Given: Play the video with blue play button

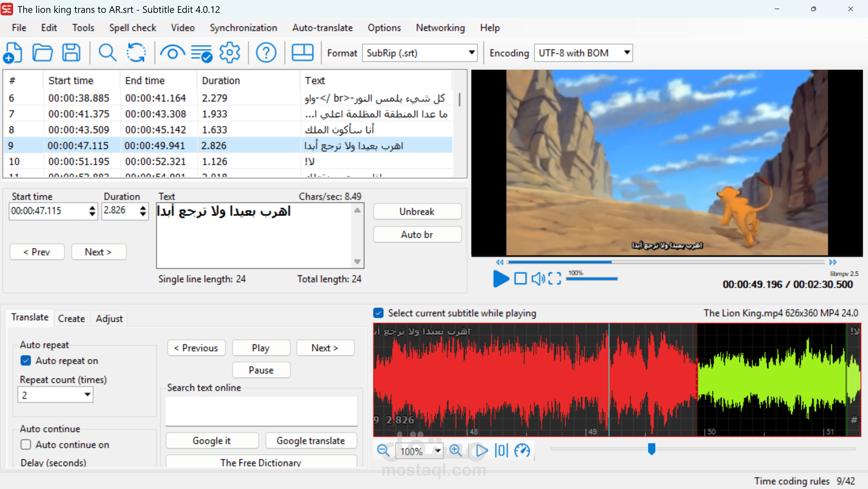Looking at the screenshot, I should click(x=501, y=279).
